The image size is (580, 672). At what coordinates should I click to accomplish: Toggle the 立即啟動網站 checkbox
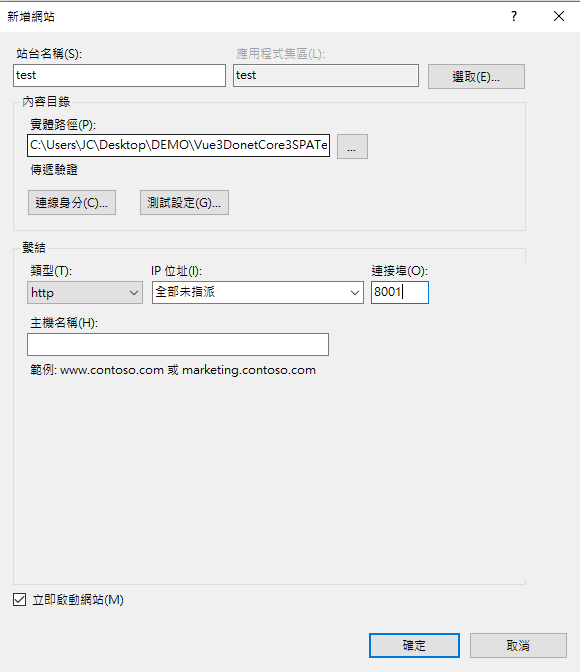coord(19,599)
